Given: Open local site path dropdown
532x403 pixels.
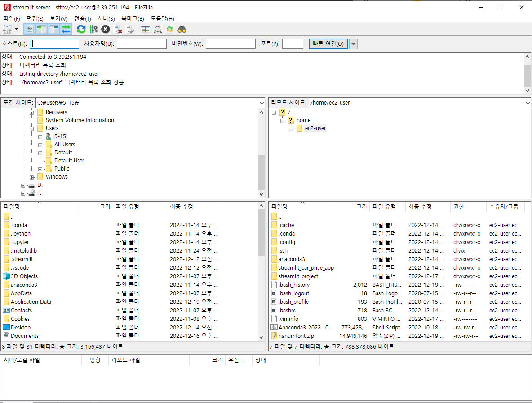Looking at the screenshot, I should click(x=262, y=103).
